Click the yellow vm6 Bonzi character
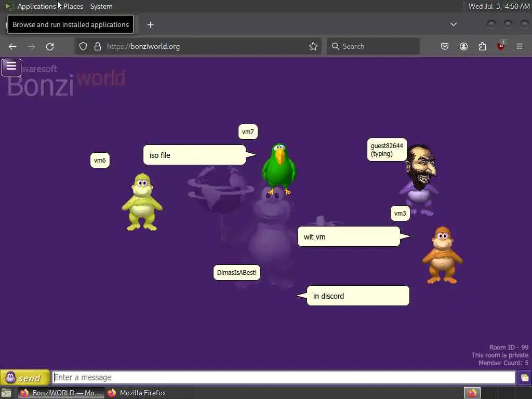 click(142, 202)
